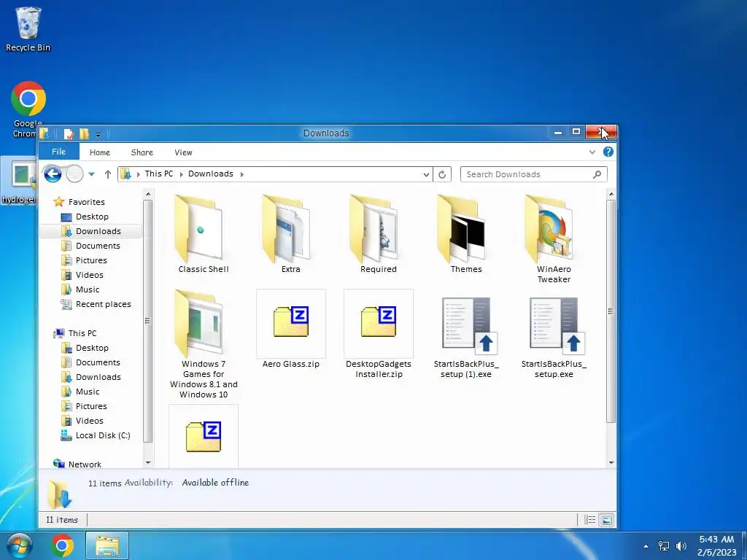Click the Back navigation arrow
747x560 pixels.
tap(53, 174)
